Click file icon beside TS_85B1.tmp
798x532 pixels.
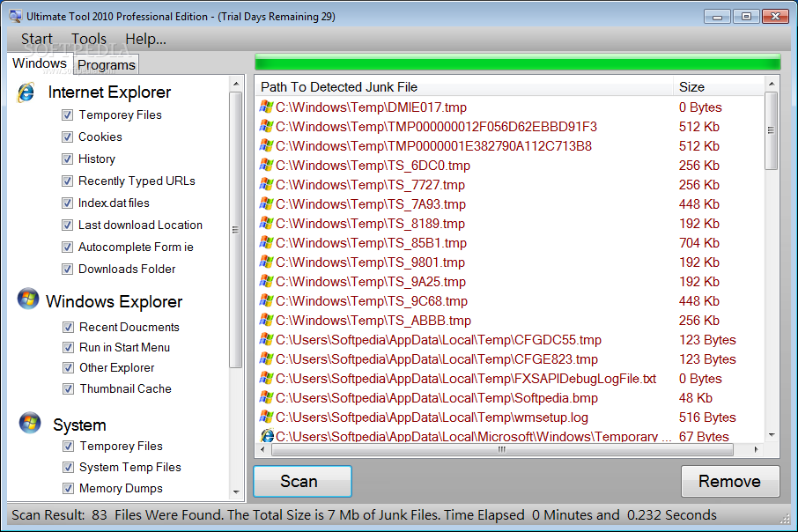[x=266, y=242]
